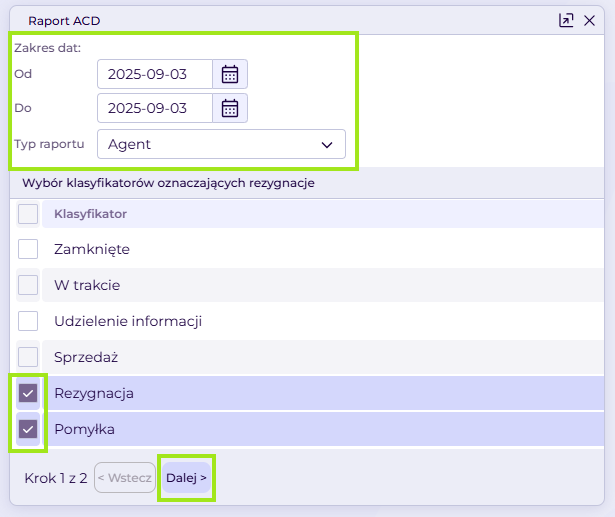Select the W trakcie row text
The image size is (615, 517).
[x=87, y=285]
